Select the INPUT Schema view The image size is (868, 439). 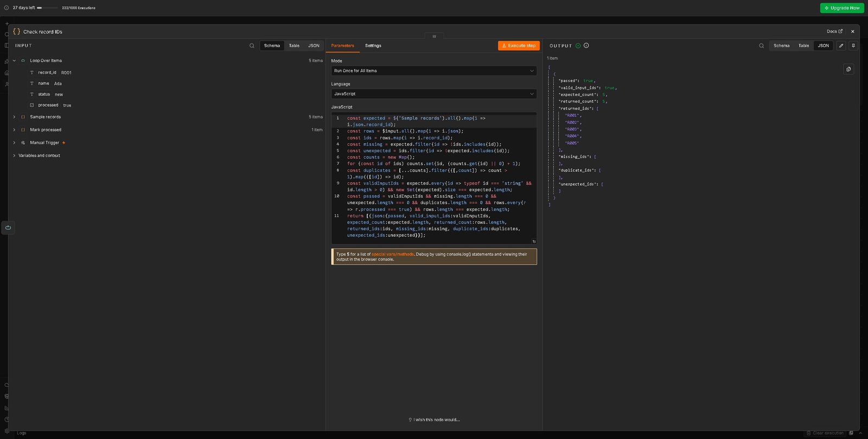272,46
